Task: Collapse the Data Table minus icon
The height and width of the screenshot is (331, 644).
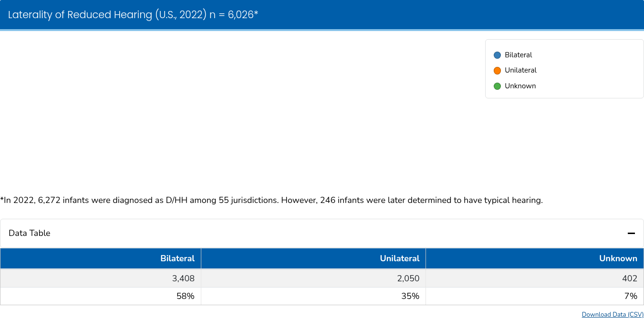Action: pos(631,233)
